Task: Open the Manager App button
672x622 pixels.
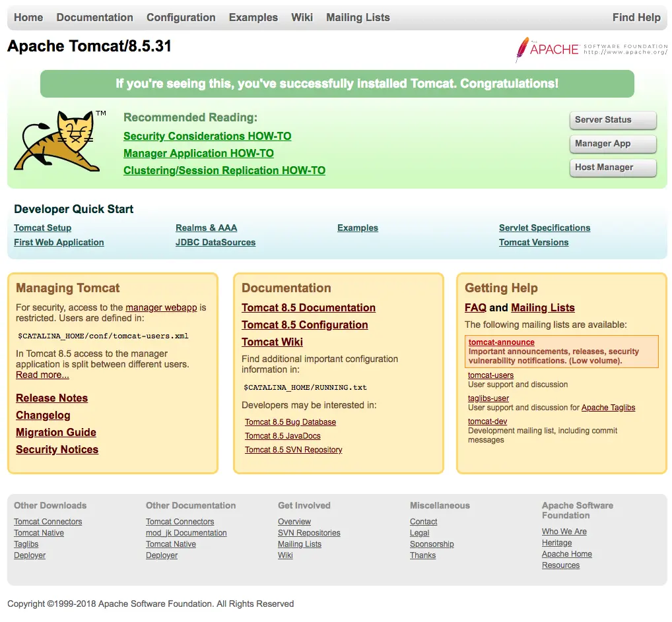Action: point(613,144)
